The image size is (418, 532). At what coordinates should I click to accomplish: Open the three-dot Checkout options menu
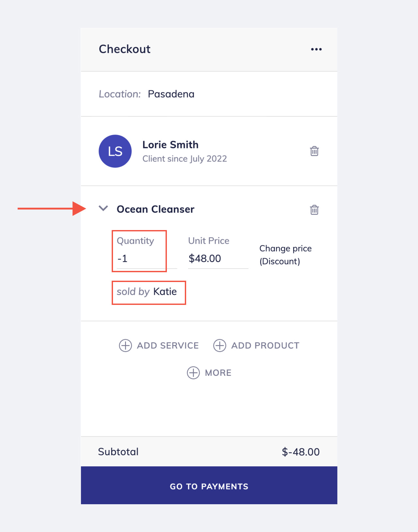click(x=316, y=49)
